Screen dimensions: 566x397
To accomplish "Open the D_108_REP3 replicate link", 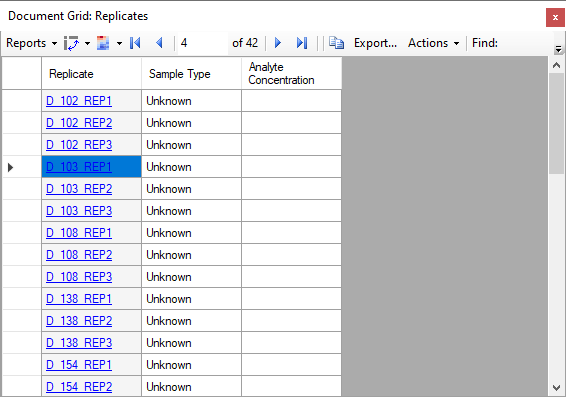I will coord(79,277).
